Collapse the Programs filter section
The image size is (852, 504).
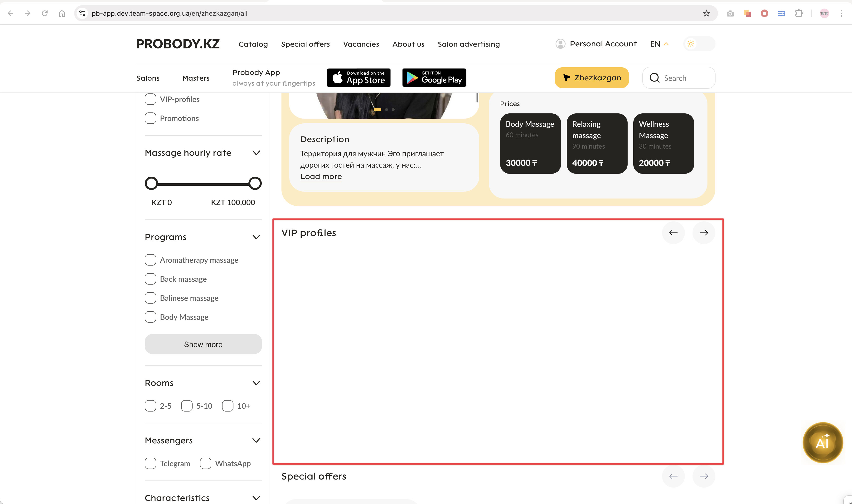(256, 237)
